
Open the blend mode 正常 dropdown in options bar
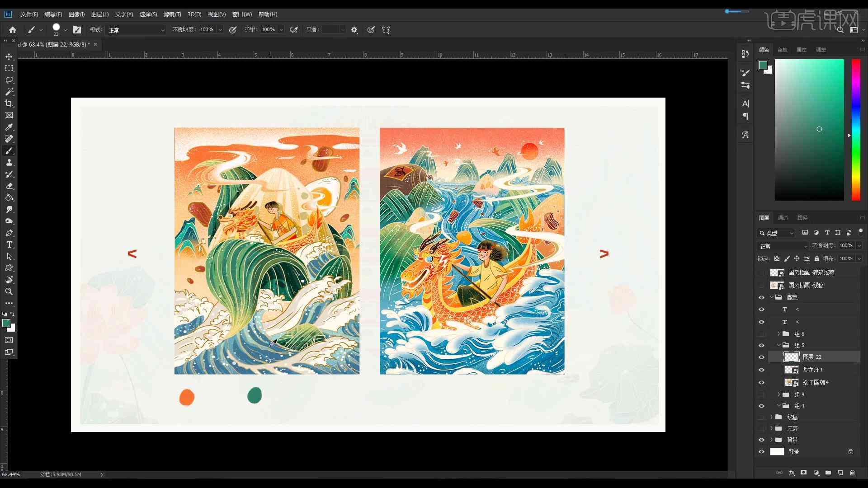click(136, 30)
